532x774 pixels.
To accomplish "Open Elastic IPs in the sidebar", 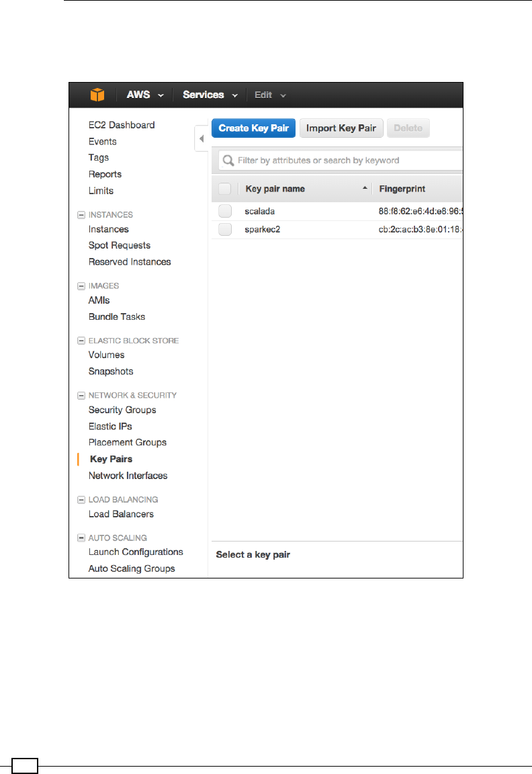I will 110,426.
